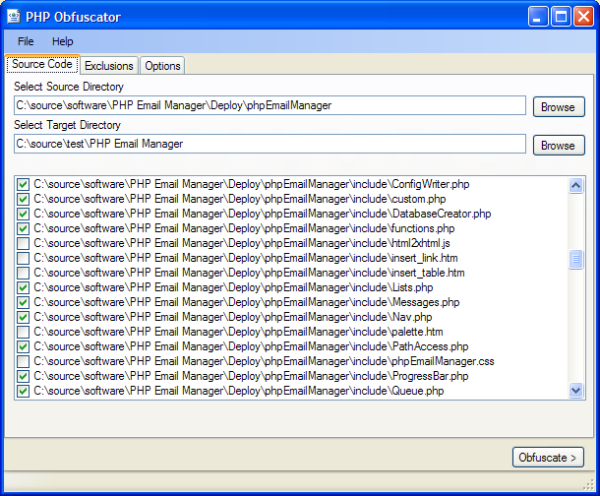Click the file list scroll up arrow
Viewport: 600px width, 496px height.
coord(576,186)
